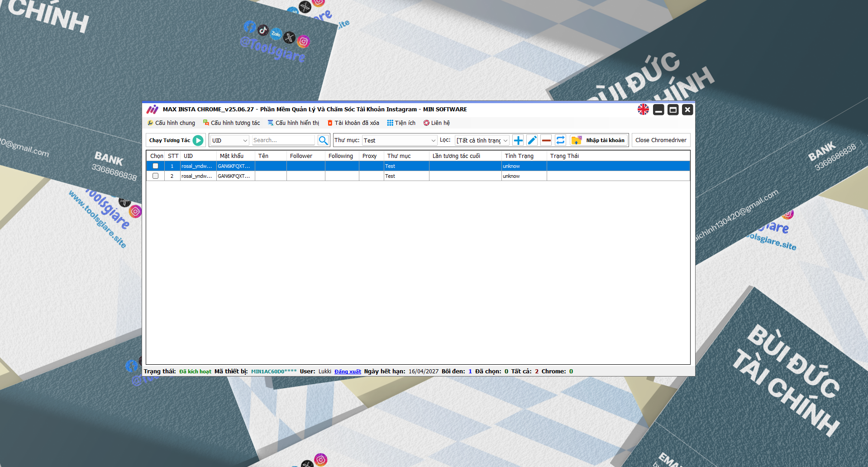Screen dimensions: 868x467
Task: Click the UK flag language icon
Action: (x=643, y=110)
